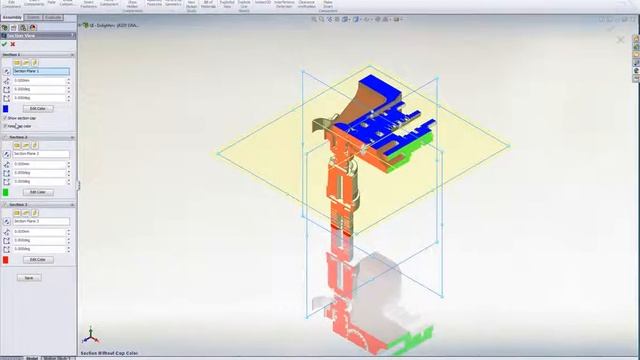The width and height of the screenshot is (640, 360).
Task: Open Section View help question mark
Action: tap(73, 36)
